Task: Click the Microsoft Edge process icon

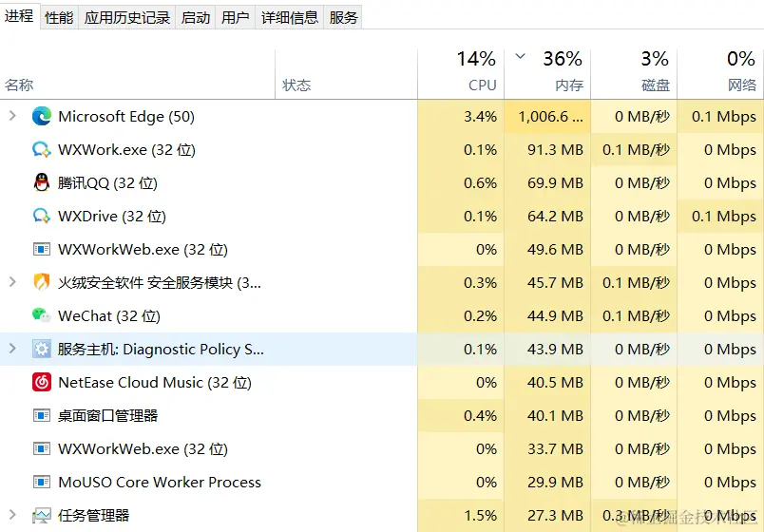Action: [42, 117]
